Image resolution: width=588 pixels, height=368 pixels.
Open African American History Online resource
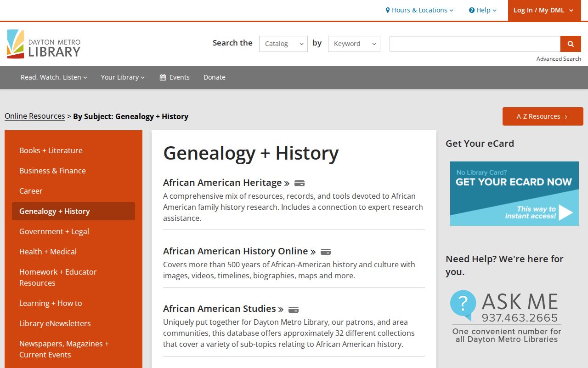239,251
